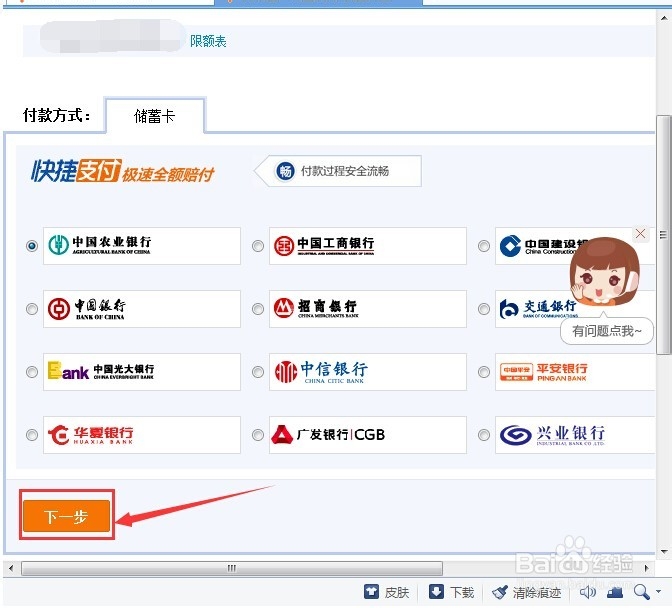The image size is (672, 608).
Task: Click the horizontal scrollbar right arrow
Action: coord(647,568)
